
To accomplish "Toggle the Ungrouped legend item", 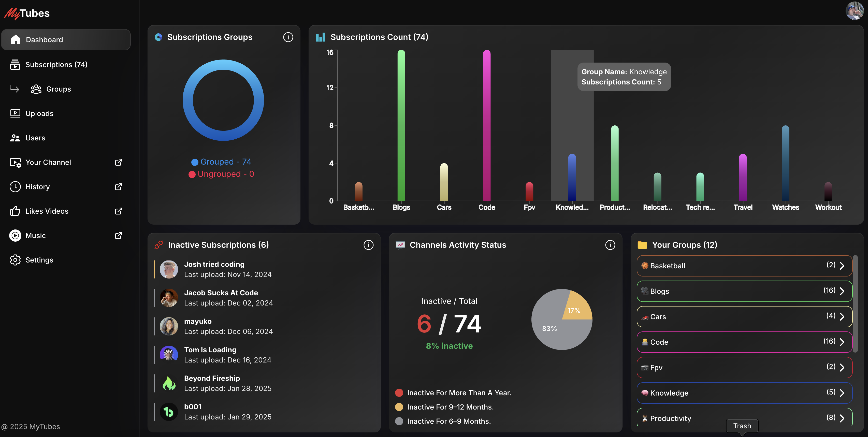I will tap(221, 174).
